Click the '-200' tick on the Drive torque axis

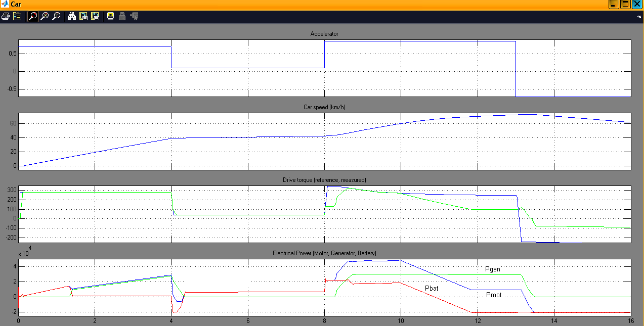click(11, 238)
